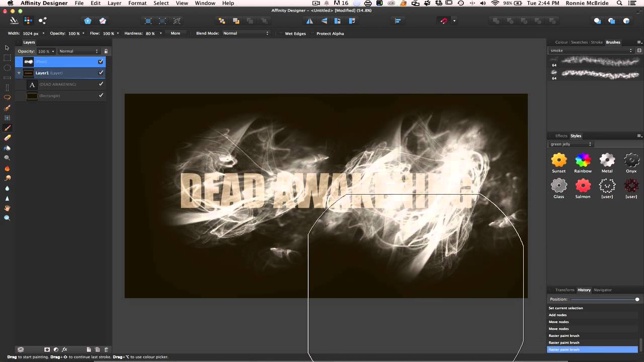
Task: Toggle visibility of DEAD AWAKENING text layer
Action: tap(101, 84)
